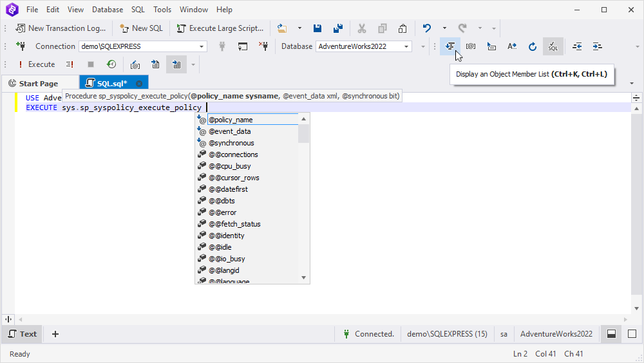Decrease line indent
This screenshot has height=363, width=644.
(577, 46)
